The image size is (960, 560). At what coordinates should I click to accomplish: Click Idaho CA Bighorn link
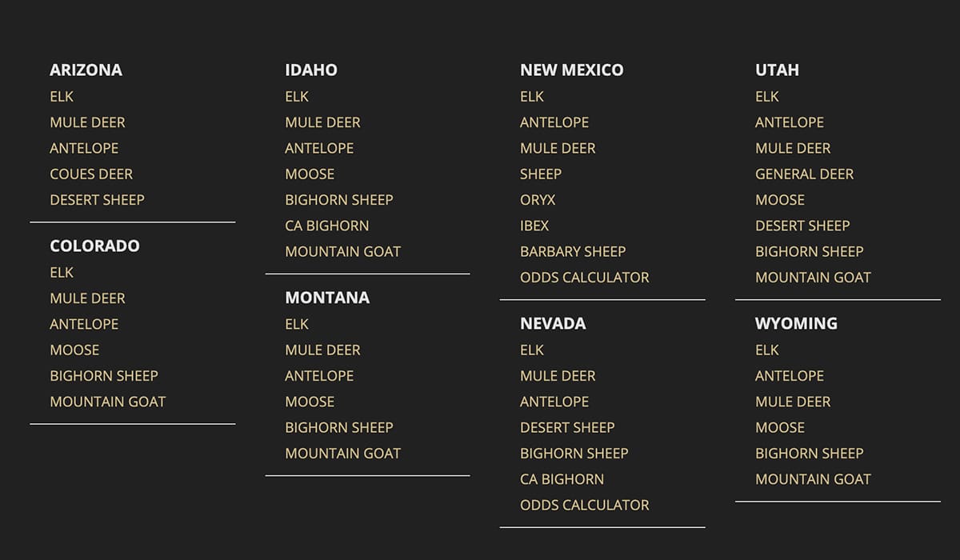coord(326,226)
